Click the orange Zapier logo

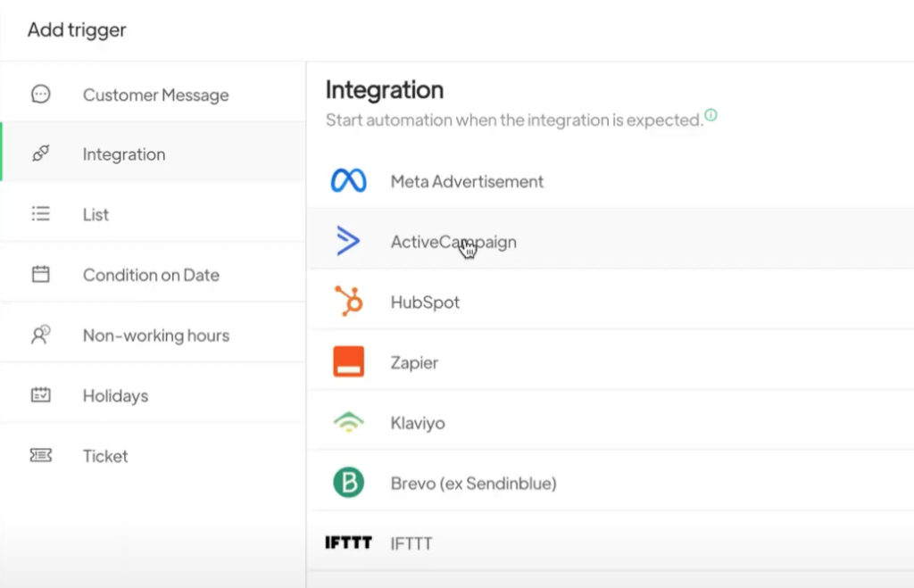click(348, 362)
